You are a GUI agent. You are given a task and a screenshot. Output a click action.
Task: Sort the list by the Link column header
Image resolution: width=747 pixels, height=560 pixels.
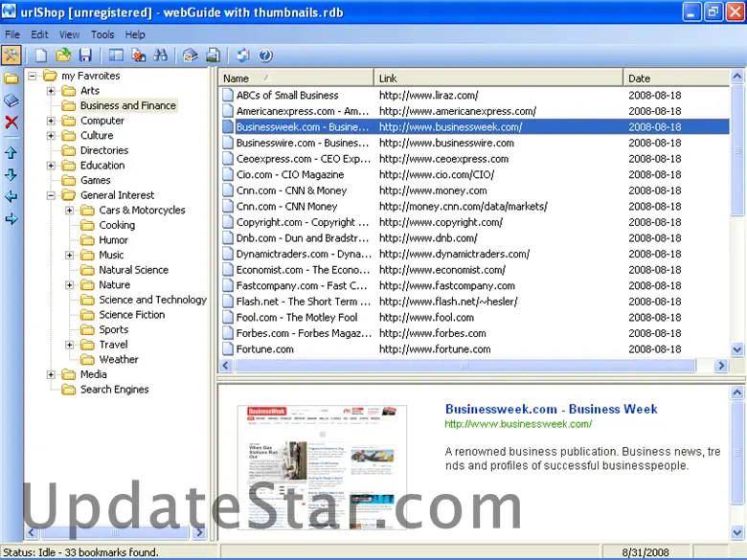[498, 78]
